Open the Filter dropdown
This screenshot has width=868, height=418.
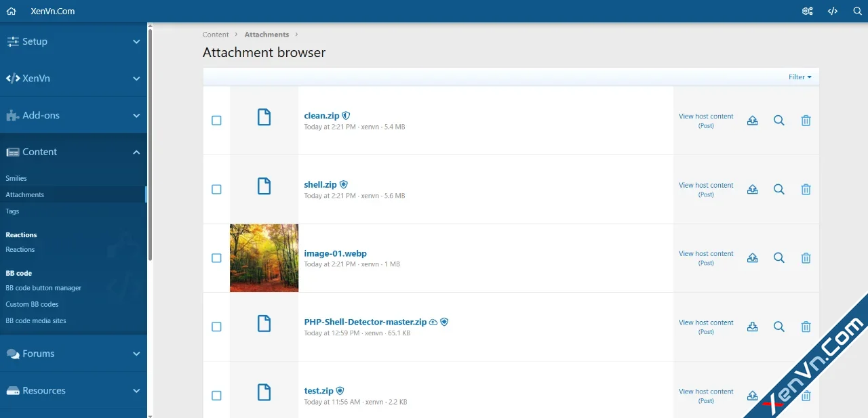(800, 77)
